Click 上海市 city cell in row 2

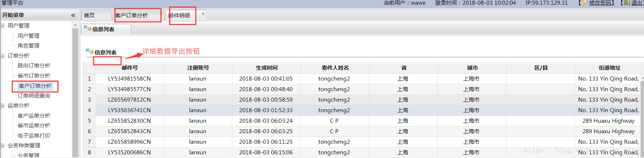click(x=471, y=89)
